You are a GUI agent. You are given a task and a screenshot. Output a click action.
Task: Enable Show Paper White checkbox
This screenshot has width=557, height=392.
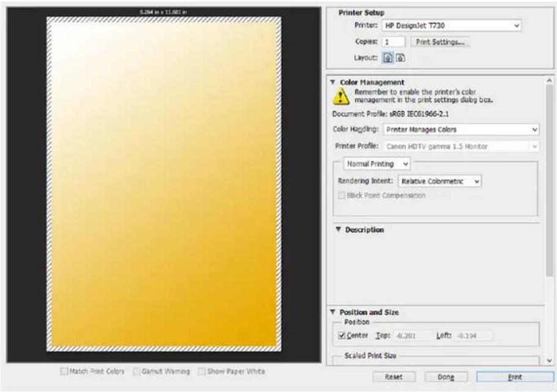(202, 371)
